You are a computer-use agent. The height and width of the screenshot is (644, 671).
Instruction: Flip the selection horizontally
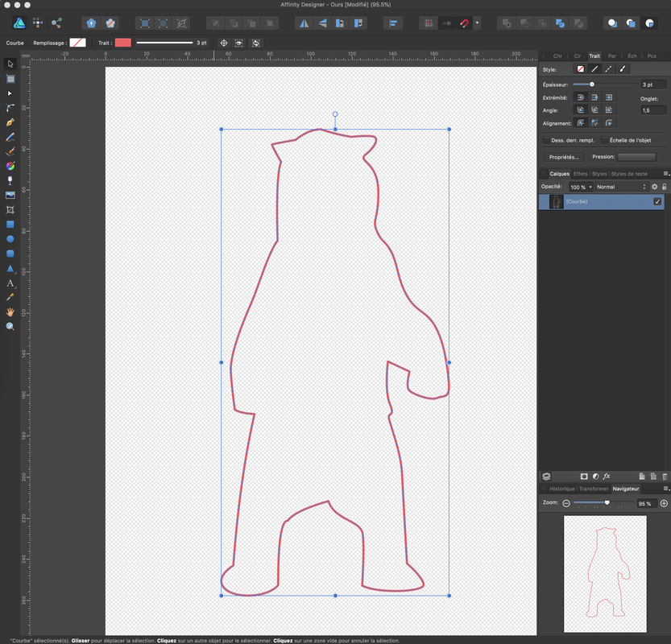click(x=304, y=23)
